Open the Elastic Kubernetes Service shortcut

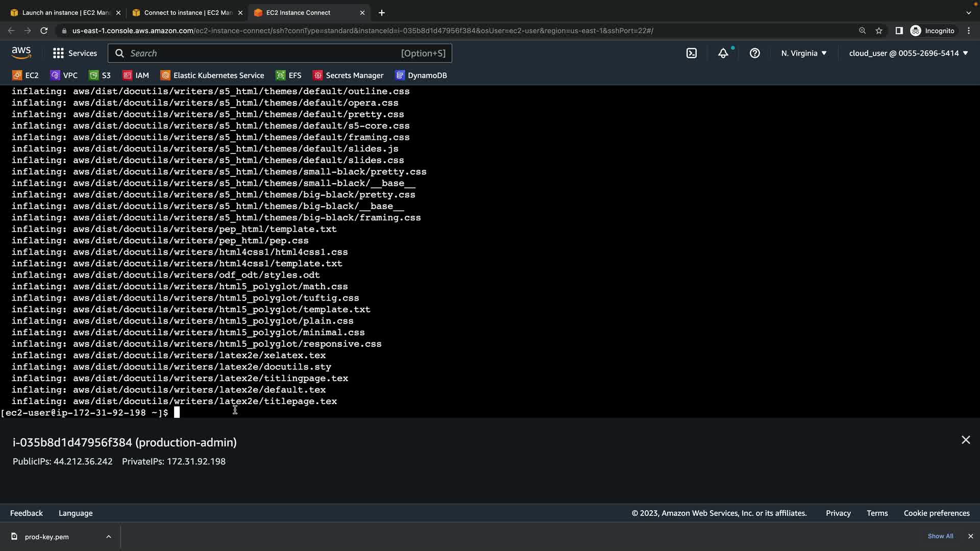(212, 76)
